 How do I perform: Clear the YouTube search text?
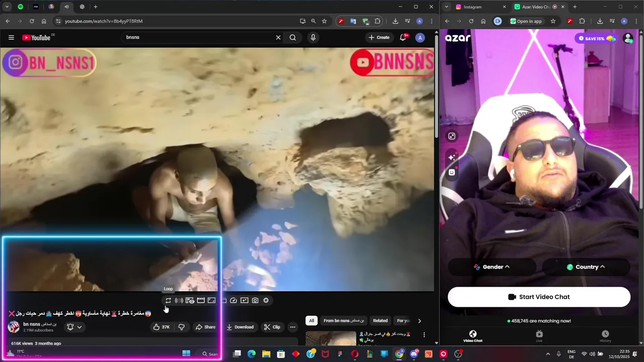point(278,37)
